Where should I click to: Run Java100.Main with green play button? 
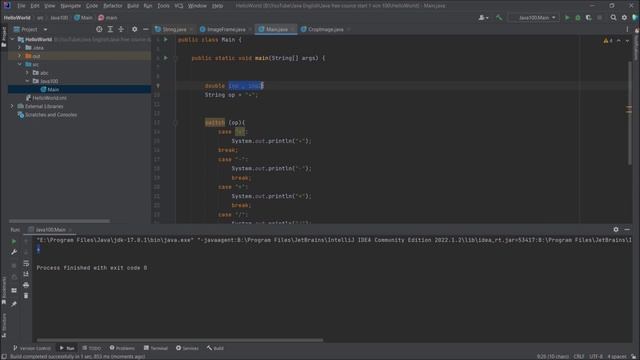[x=567, y=18]
